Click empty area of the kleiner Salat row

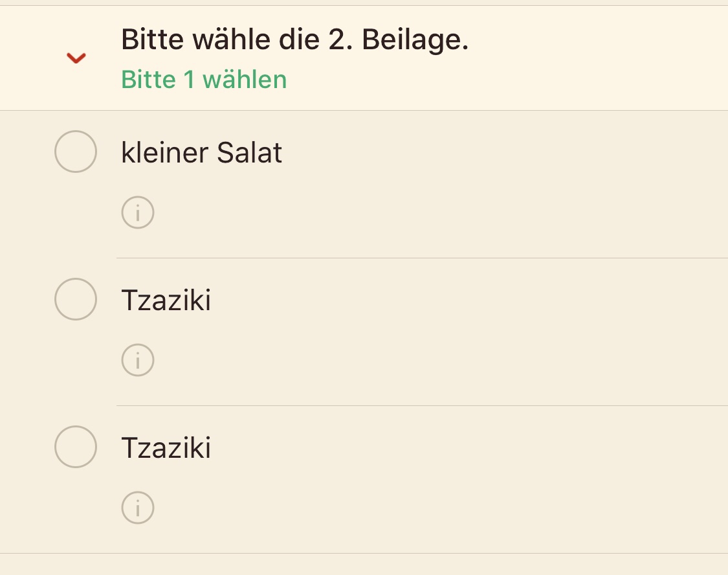click(485, 153)
